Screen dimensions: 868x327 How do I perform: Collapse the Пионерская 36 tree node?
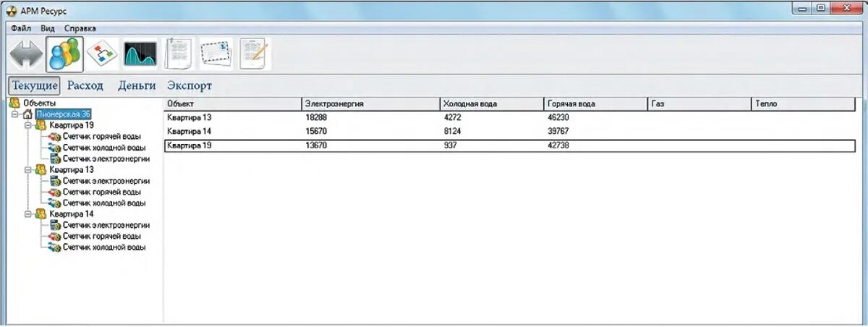tap(14, 114)
